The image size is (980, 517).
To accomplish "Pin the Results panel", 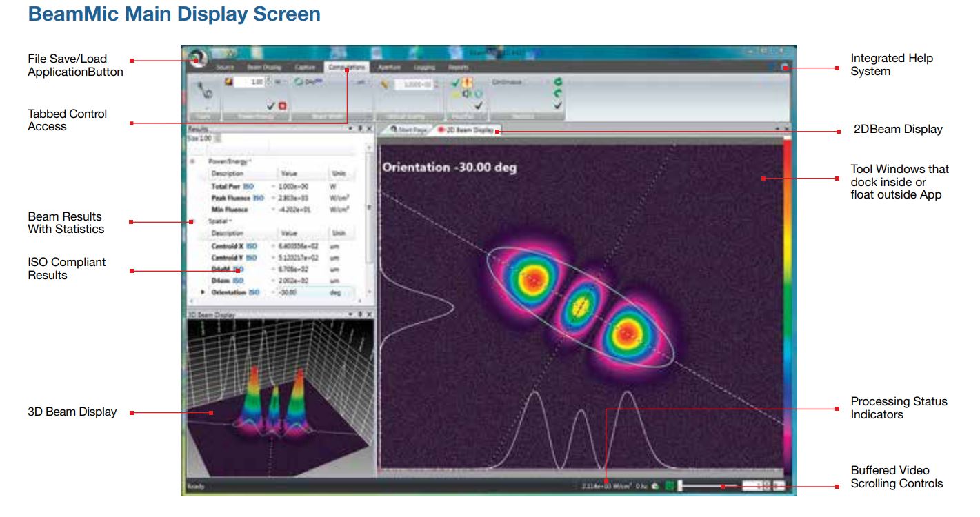I will pyautogui.click(x=360, y=129).
